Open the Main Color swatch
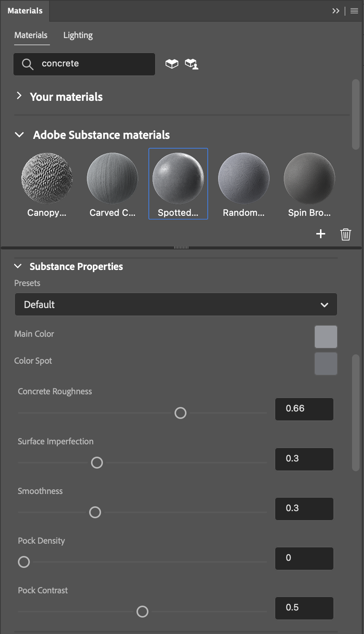This screenshot has height=634, width=364. [326, 337]
